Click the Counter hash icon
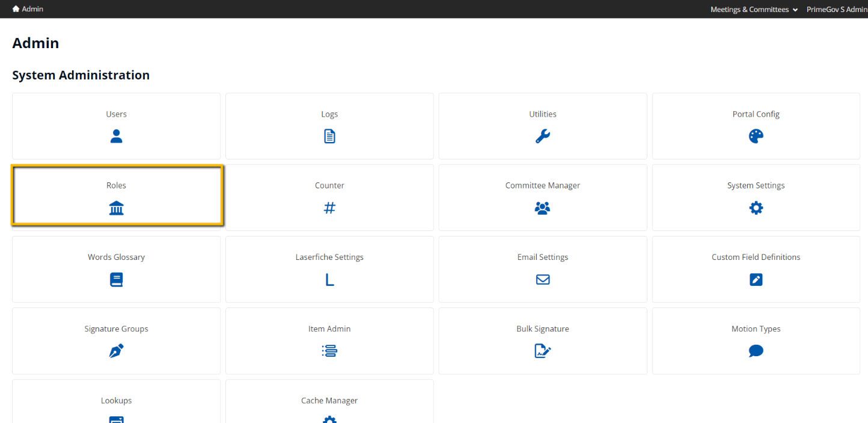This screenshot has width=868, height=423. point(329,208)
